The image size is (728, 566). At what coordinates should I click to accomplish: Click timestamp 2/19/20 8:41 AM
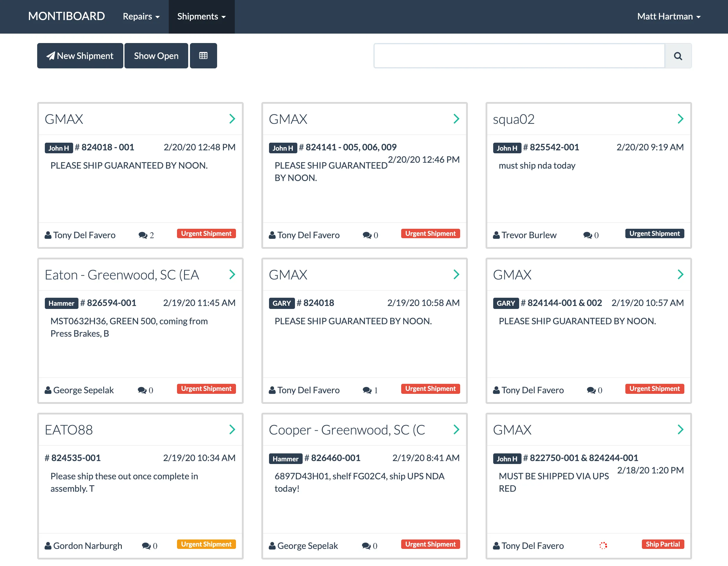(426, 458)
